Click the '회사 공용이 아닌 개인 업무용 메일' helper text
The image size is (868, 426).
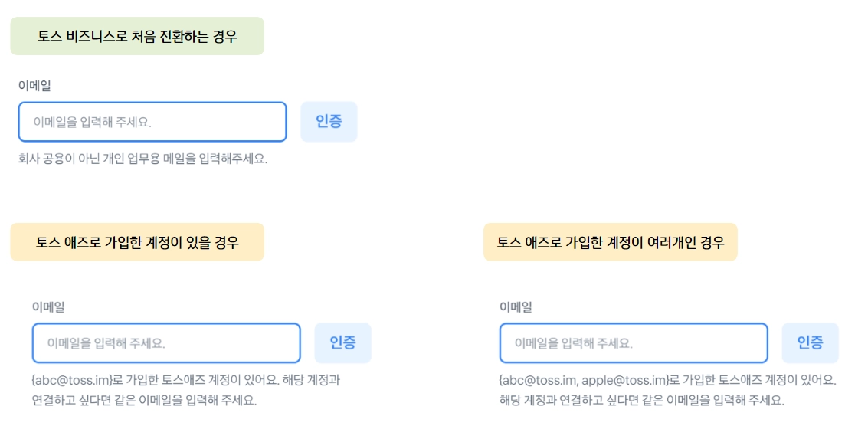[142, 159]
